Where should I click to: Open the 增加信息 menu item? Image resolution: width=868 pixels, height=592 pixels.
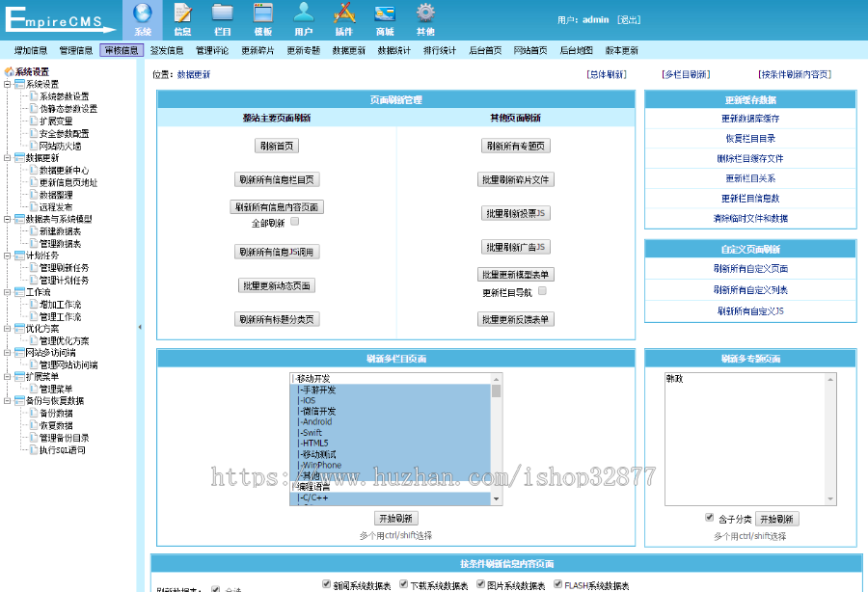[x=31, y=50]
